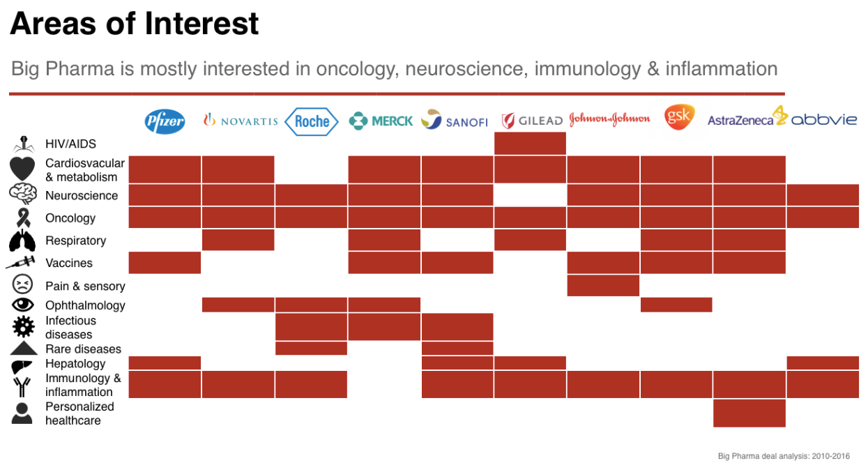868x465 pixels.
Task: Click the Johnson & Johnson logo
Action: [609, 119]
